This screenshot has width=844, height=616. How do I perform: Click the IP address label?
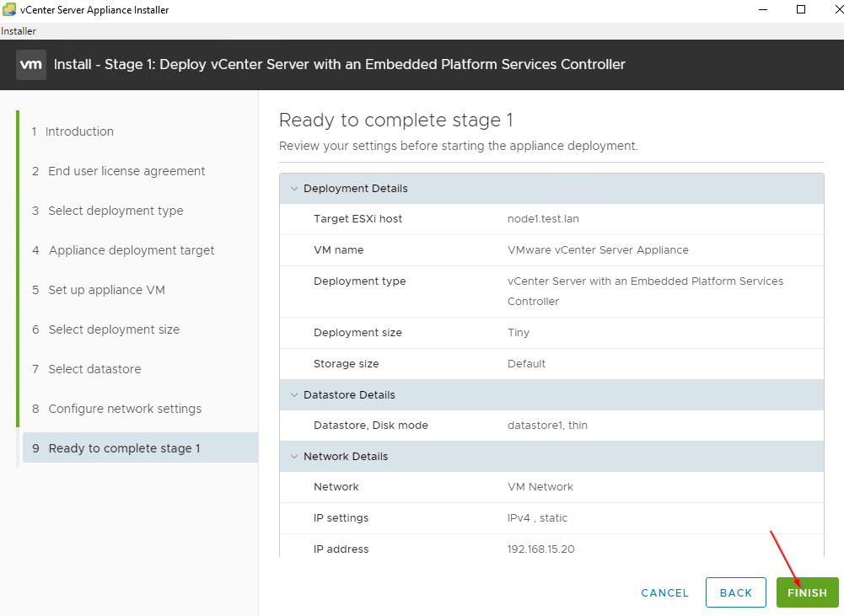click(x=341, y=549)
